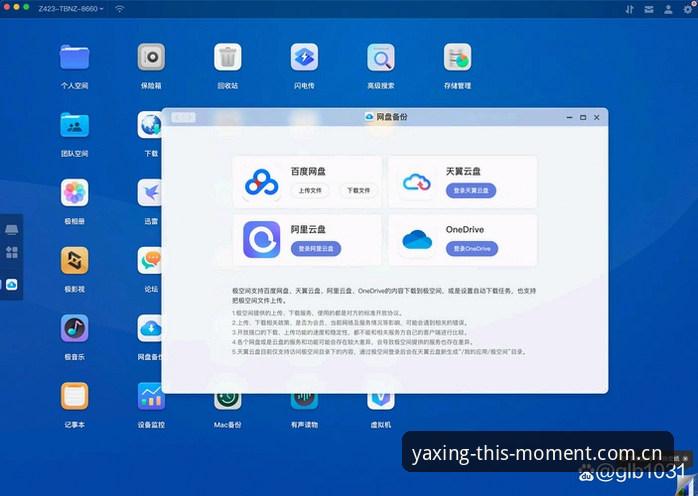The width and height of the screenshot is (698, 496).
Task: Open the 下载 globe download icon
Action: coord(150,125)
